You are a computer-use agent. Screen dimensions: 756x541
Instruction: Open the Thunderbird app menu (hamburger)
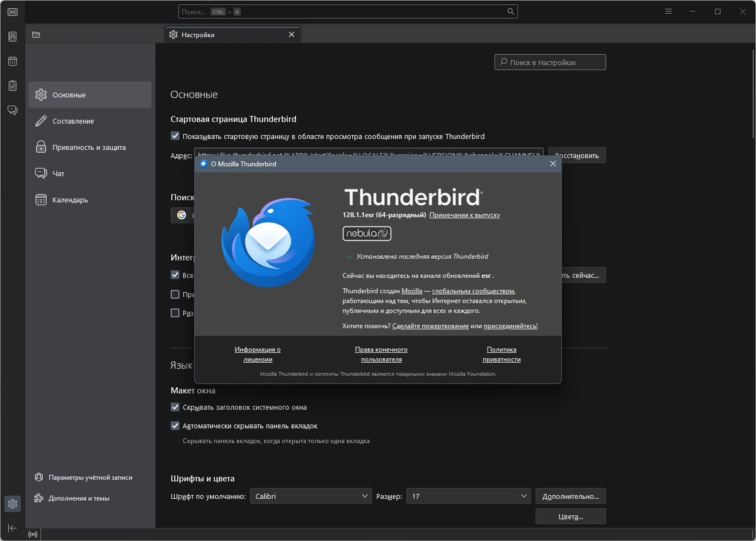(669, 12)
